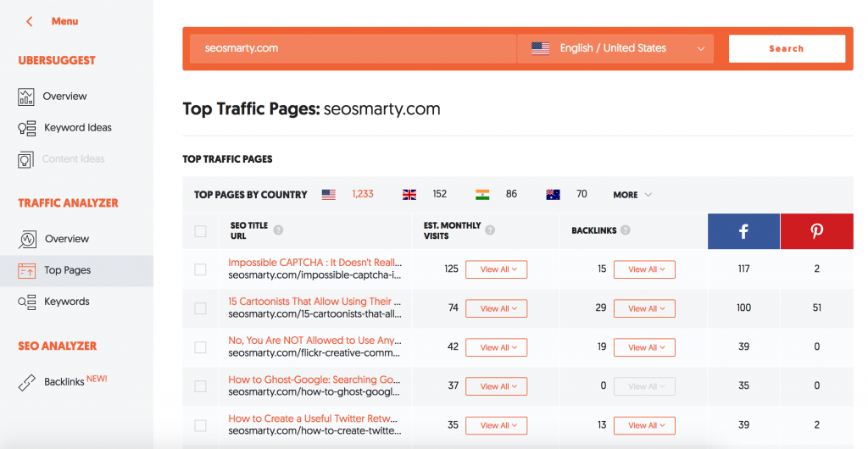Screen dimensions: 868x449
Task: Click the US flag in language selector
Action: 540,48
